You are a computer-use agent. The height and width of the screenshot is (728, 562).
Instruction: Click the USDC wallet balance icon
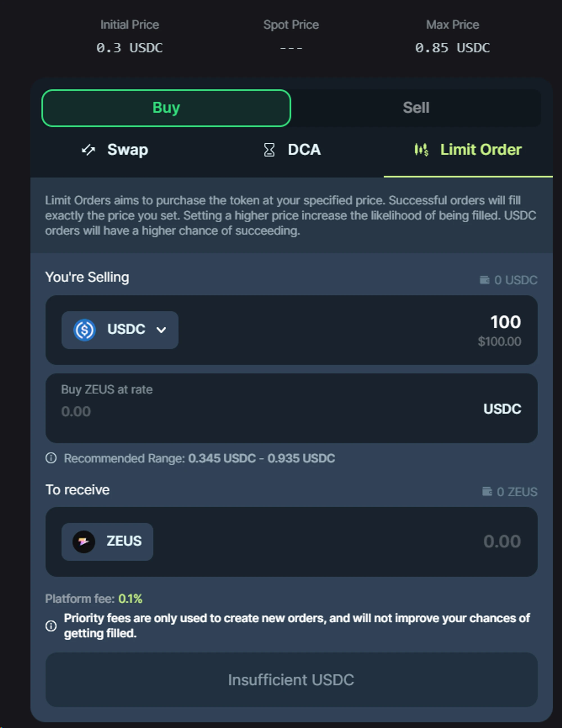(x=484, y=280)
